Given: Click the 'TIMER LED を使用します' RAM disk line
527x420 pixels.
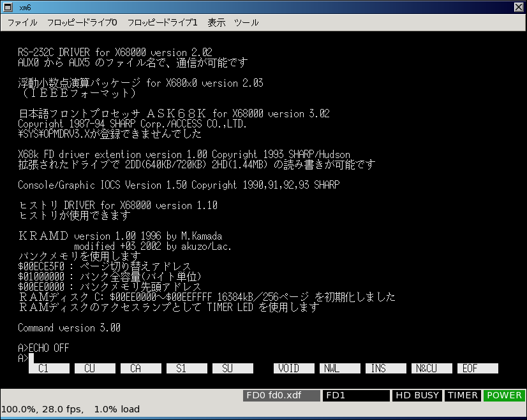Looking at the screenshot, I should point(168,307).
